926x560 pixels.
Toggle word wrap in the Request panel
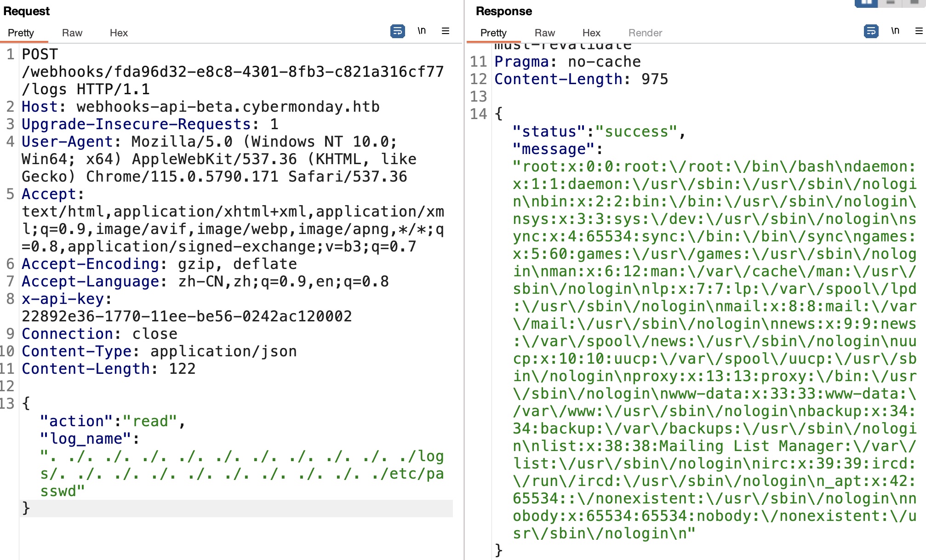(397, 31)
